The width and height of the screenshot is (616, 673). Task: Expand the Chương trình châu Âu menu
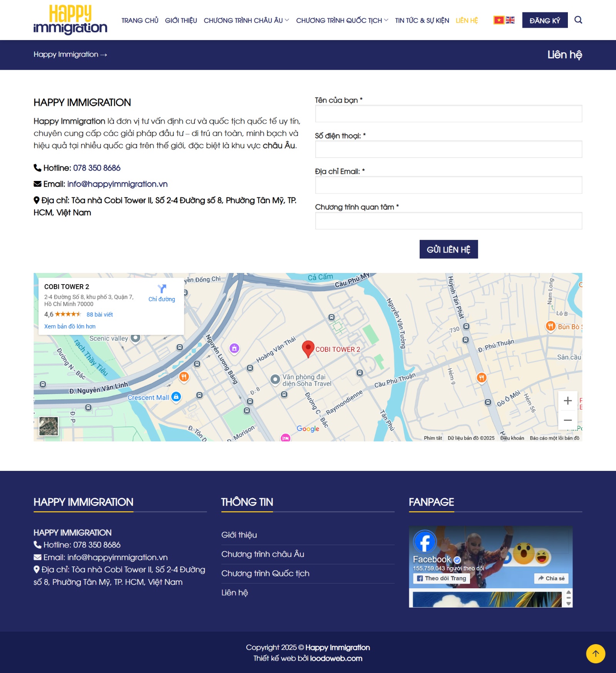click(246, 20)
